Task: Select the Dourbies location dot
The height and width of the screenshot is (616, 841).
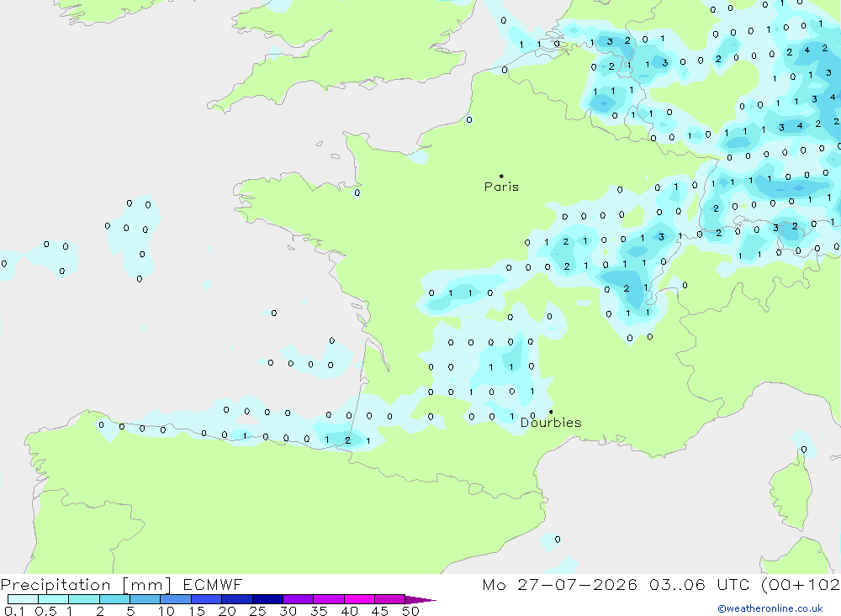Action: point(551,412)
